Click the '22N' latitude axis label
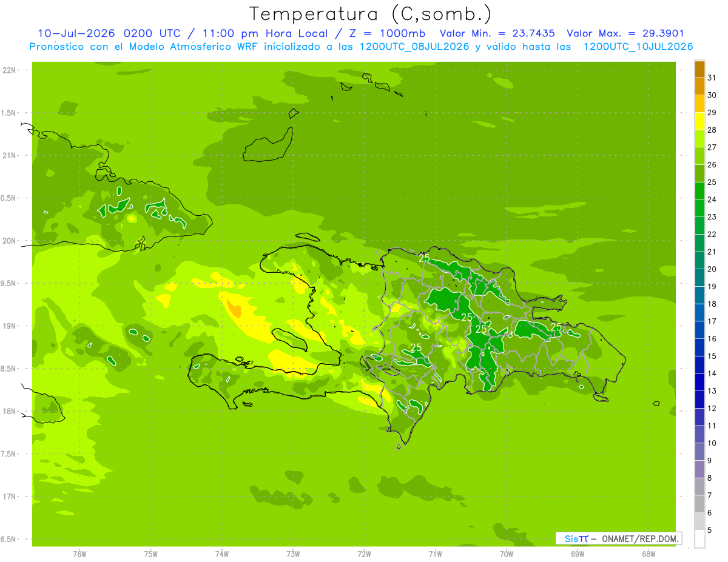This screenshot has height=562, width=728. tap(10, 70)
